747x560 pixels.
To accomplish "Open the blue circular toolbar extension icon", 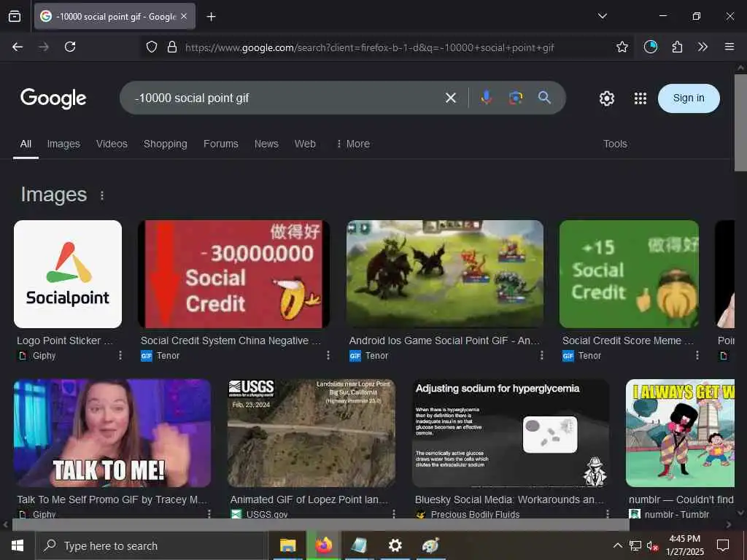I will (650, 47).
